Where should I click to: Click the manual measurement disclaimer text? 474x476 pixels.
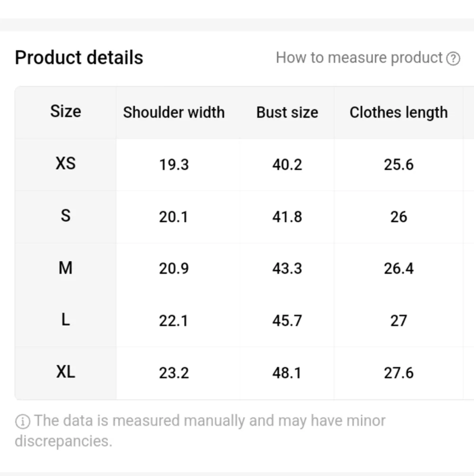(x=201, y=431)
